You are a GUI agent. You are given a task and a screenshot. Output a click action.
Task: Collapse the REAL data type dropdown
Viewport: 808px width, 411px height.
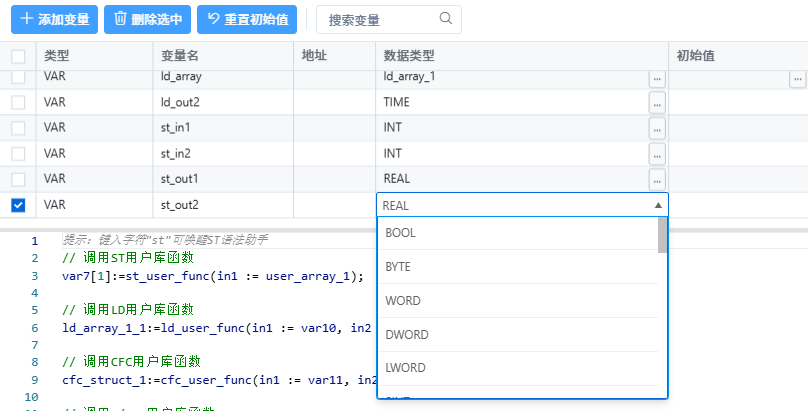coord(658,205)
